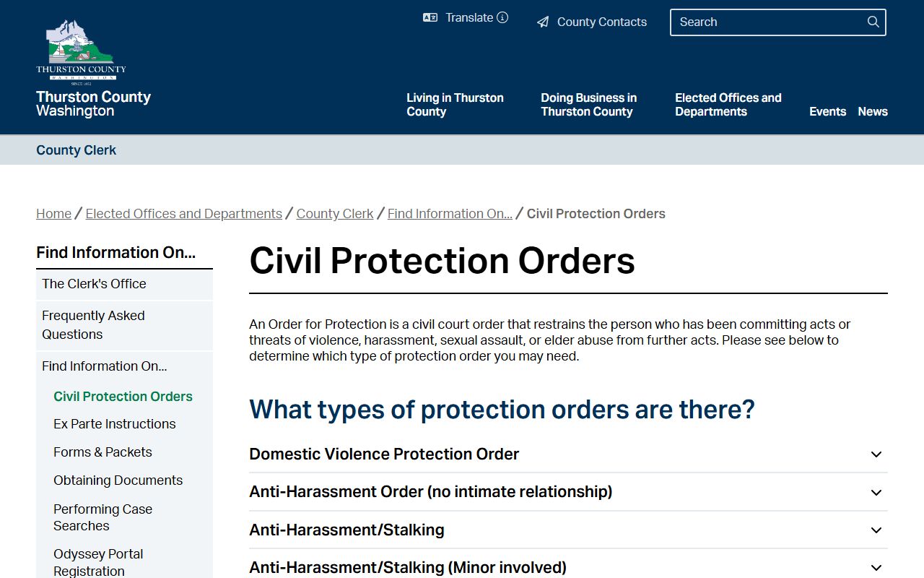924x578 pixels.
Task: Click the 'What types of protection orders are there?' heading
Action: tap(502, 410)
